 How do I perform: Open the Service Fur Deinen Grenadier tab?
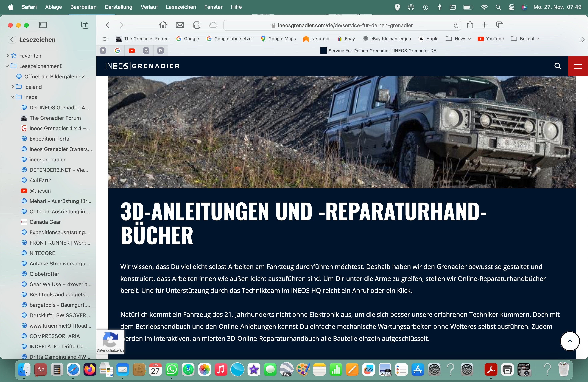378,51
